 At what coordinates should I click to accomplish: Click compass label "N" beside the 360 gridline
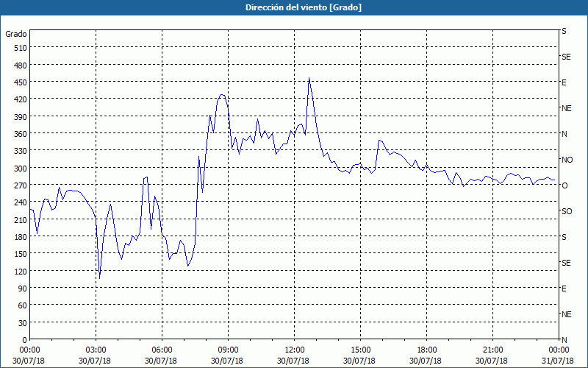click(x=564, y=134)
